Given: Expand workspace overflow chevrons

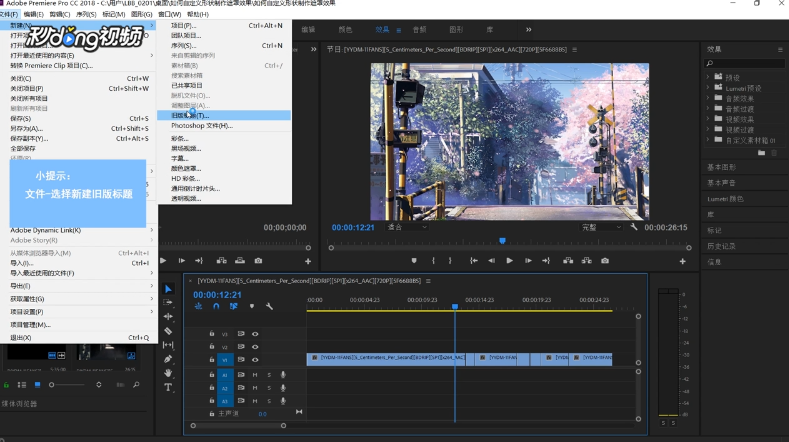Looking at the screenshot, I should click(528, 30).
